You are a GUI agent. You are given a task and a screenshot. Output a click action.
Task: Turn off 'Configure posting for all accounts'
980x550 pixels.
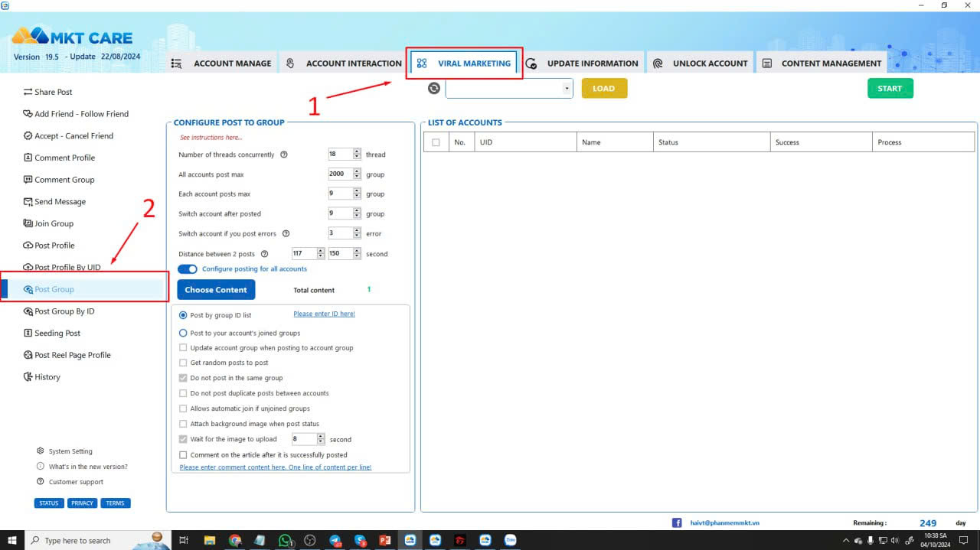(188, 269)
